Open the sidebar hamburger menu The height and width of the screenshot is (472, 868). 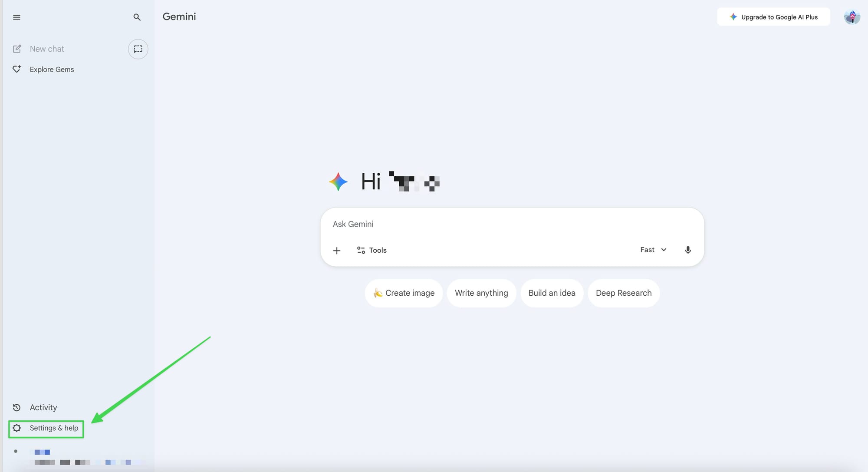tap(16, 17)
